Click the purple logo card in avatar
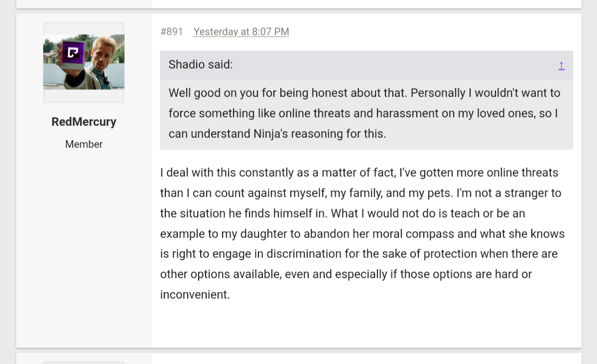The width and height of the screenshot is (597, 364). (x=73, y=53)
